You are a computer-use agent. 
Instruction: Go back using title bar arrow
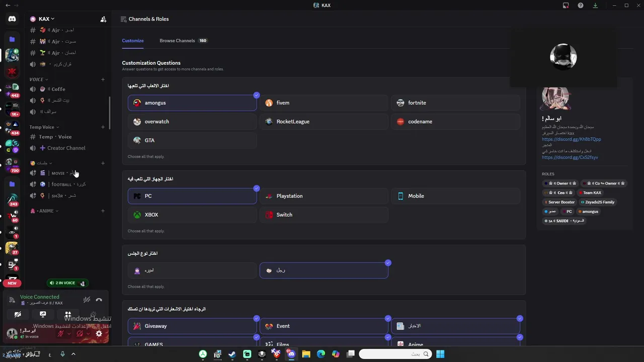click(8, 6)
